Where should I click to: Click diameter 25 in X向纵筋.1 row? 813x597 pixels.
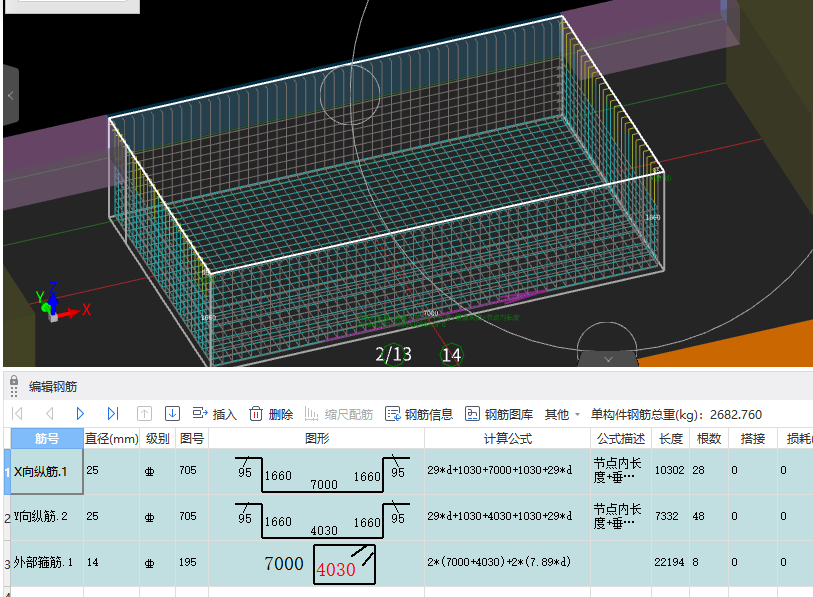pos(111,470)
